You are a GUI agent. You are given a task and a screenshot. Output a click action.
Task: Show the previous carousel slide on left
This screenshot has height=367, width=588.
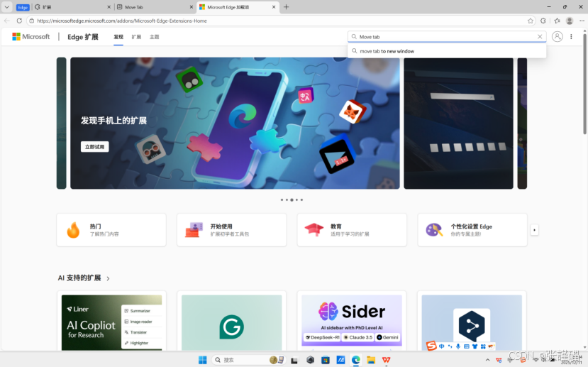tap(62, 123)
